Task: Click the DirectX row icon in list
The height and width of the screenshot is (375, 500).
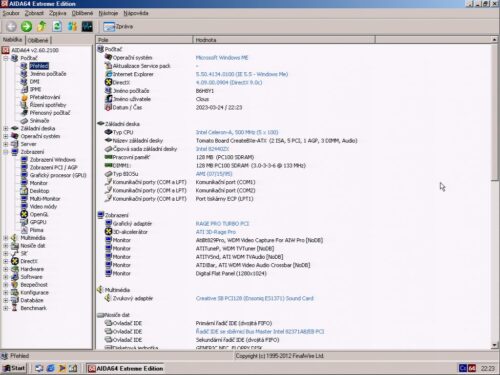Action: point(108,82)
